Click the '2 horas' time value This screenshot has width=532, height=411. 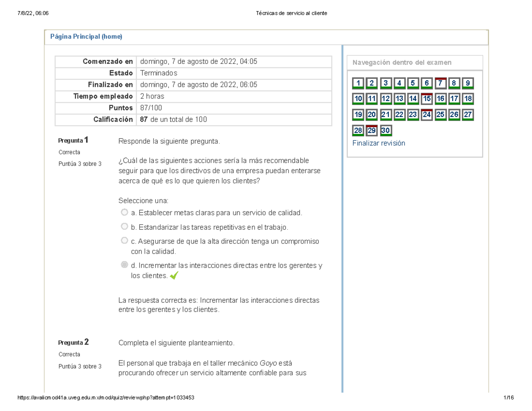(x=152, y=96)
